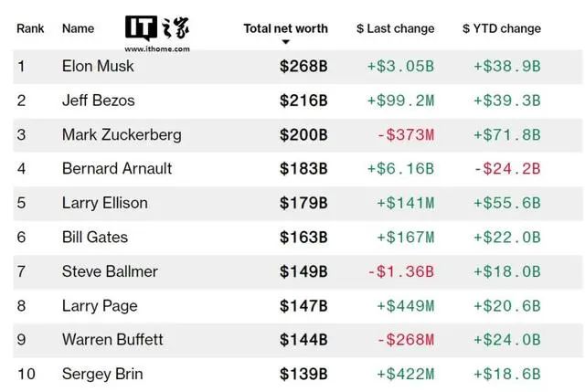Open Steve Ballmer's profile
The image size is (585, 392).
(x=110, y=271)
